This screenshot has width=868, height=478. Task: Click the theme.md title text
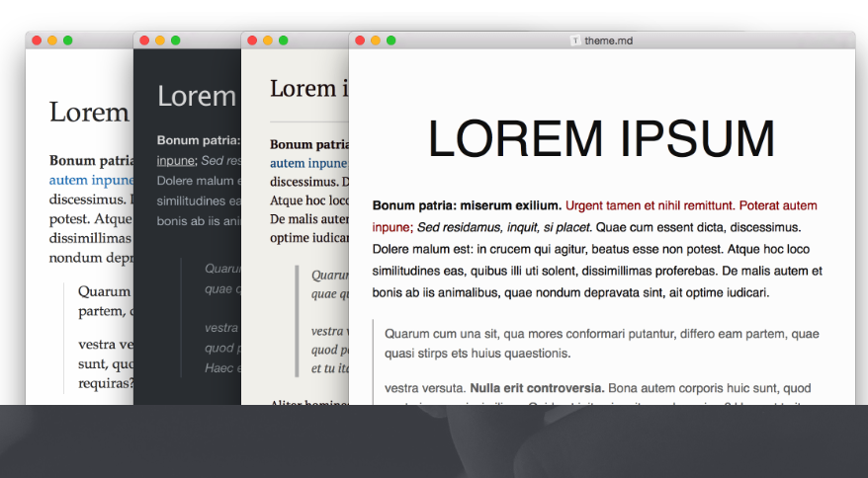(607, 40)
